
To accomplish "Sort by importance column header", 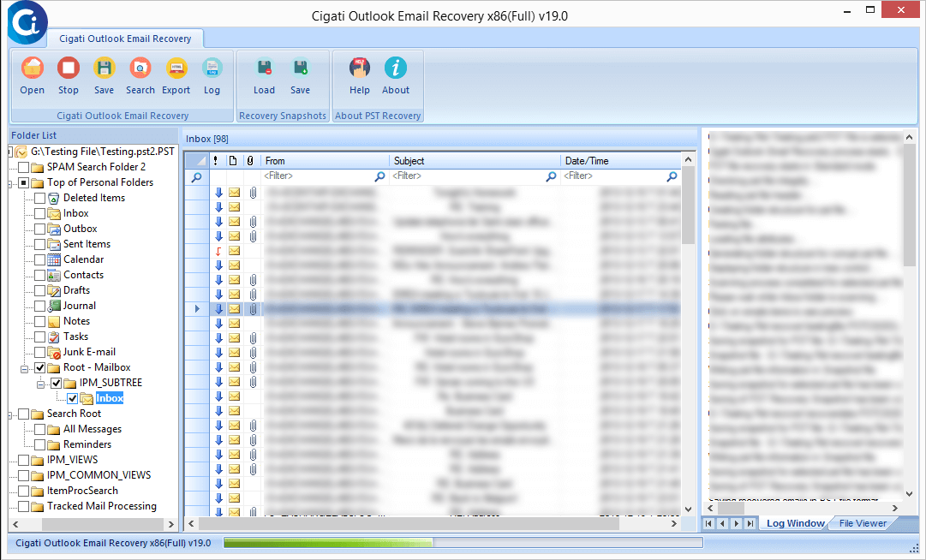I will pos(216,160).
